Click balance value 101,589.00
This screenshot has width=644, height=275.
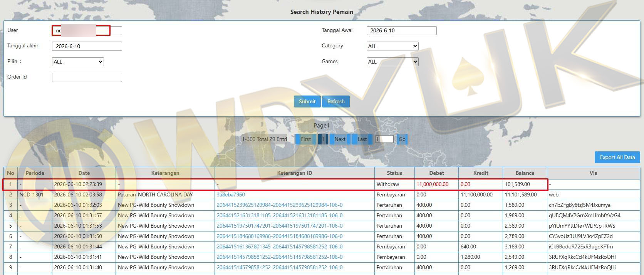pyautogui.click(x=517, y=184)
